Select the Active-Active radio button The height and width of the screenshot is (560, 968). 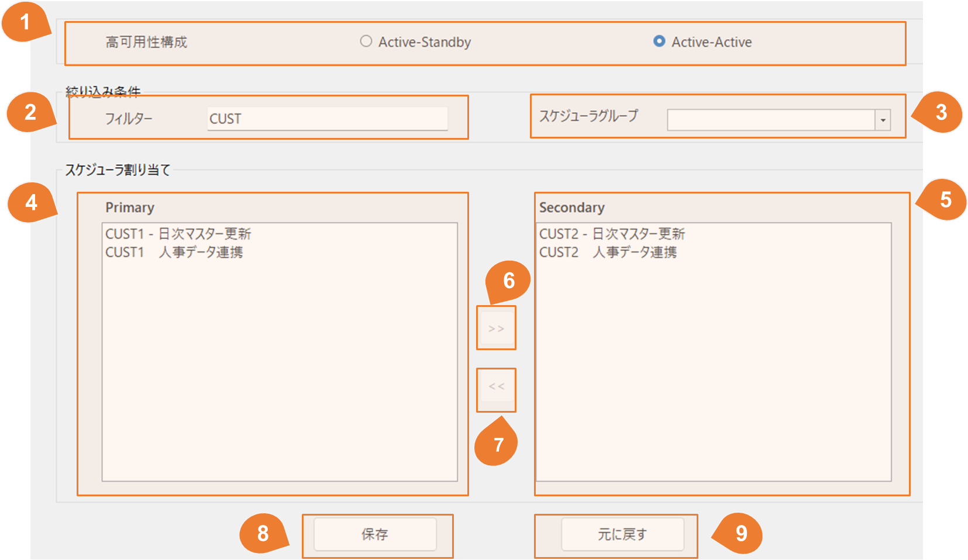(x=659, y=42)
